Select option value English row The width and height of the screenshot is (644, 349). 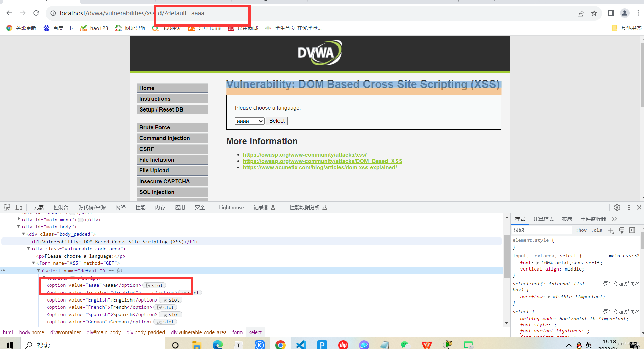[102, 300]
